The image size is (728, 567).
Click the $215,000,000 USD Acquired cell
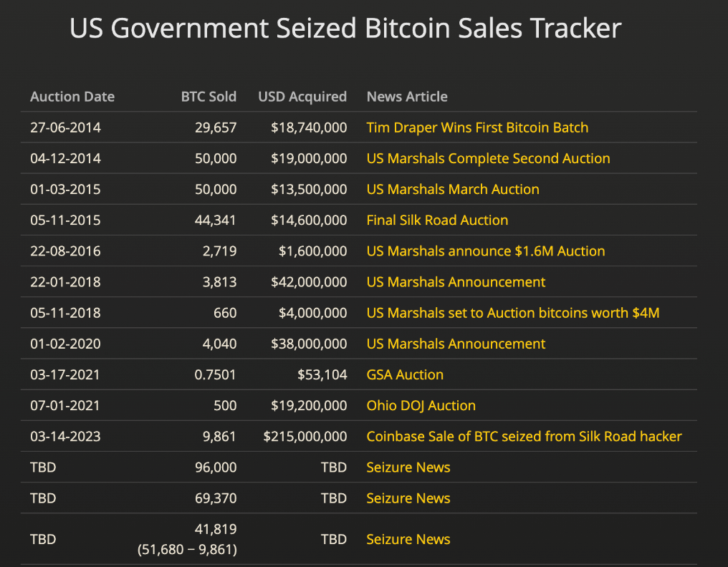pos(305,436)
